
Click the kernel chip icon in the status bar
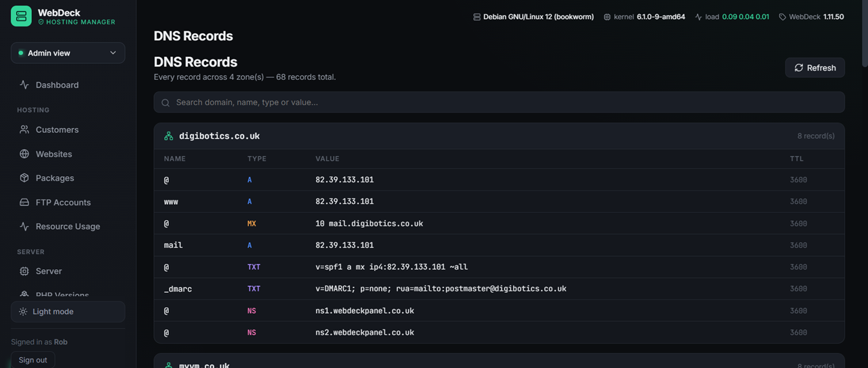(607, 17)
